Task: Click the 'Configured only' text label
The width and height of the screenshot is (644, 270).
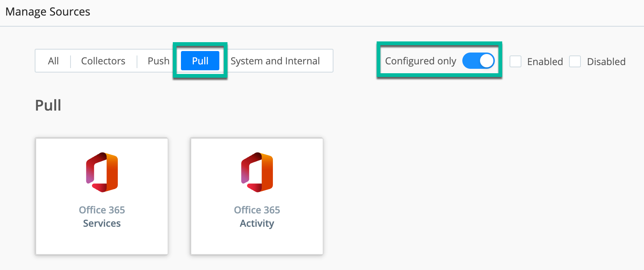Action: [x=421, y=61]
